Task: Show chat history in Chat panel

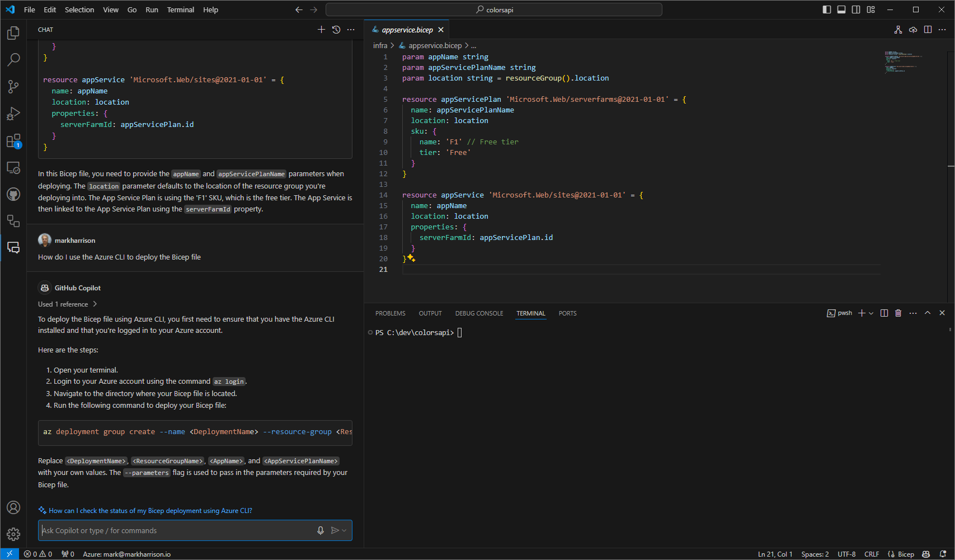Action: click(x=336, y=30)
